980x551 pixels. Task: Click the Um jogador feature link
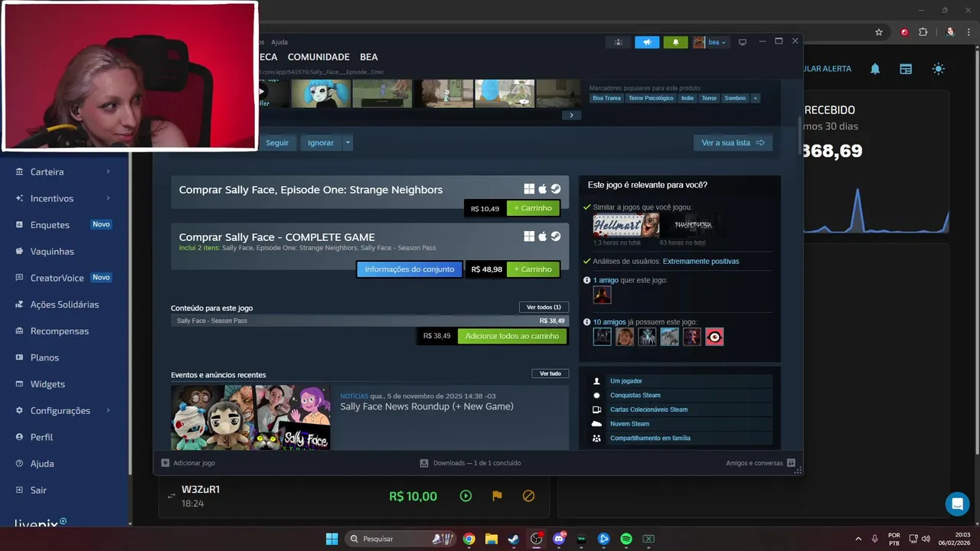point(626,381)
